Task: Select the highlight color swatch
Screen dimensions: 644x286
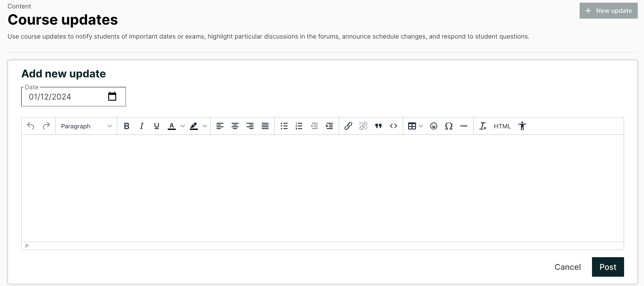Action: (x=194, y=126)
